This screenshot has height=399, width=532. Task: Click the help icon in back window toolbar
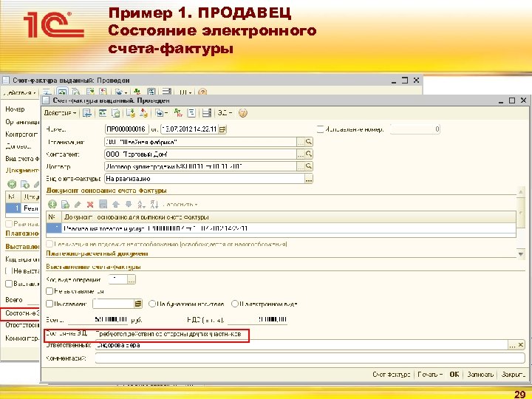[x=202, y=92]
